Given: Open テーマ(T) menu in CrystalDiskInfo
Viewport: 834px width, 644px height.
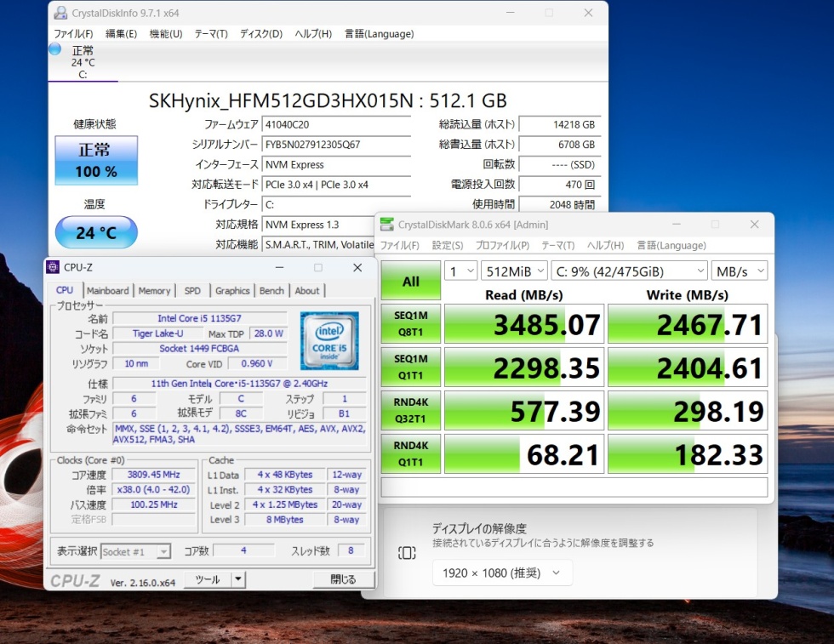Looking at the screenshot, I should click(211, 34).
